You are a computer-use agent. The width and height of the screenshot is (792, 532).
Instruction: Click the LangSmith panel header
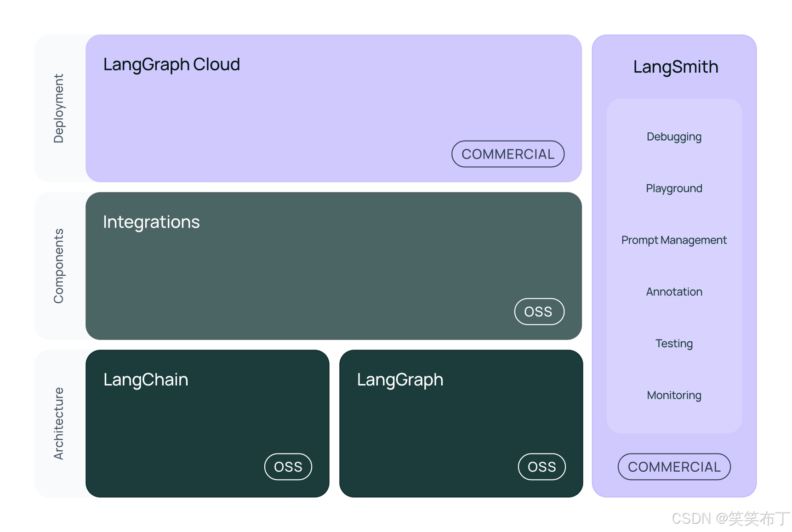pyautogui.click(x=674, y=66)
